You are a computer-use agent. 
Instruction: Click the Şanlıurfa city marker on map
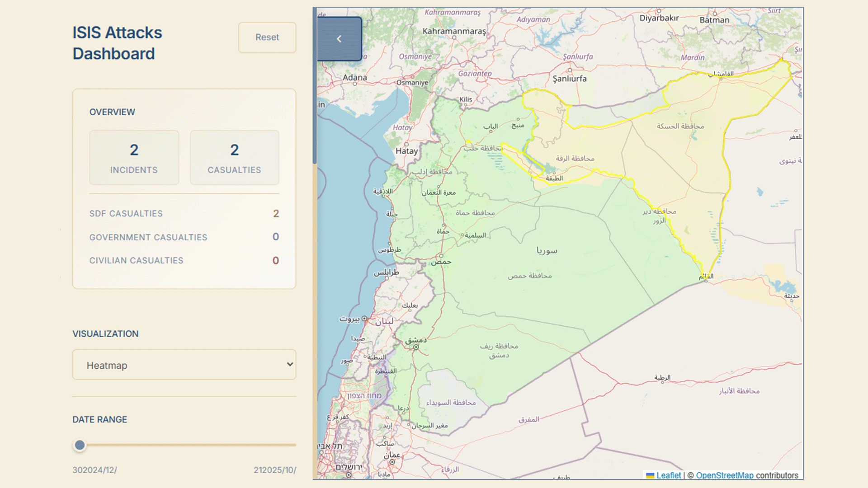coord(570,70)
